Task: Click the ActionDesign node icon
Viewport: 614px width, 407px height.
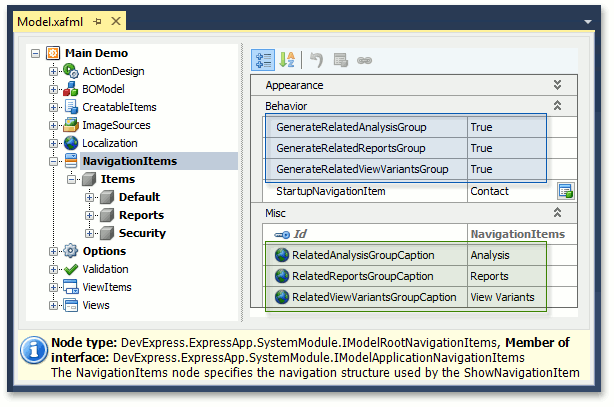Action: [x=71, y=71]
